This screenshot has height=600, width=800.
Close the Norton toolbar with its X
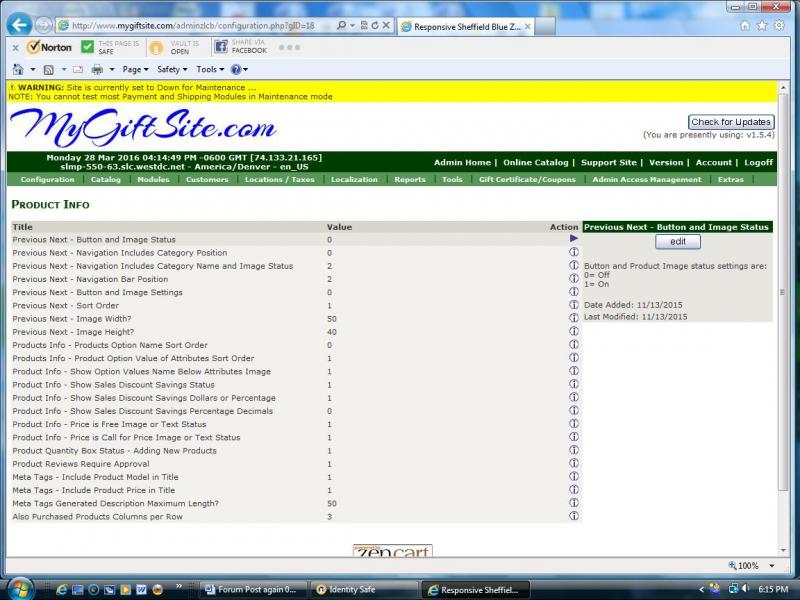pyautogui.click(x=15, y=48)
